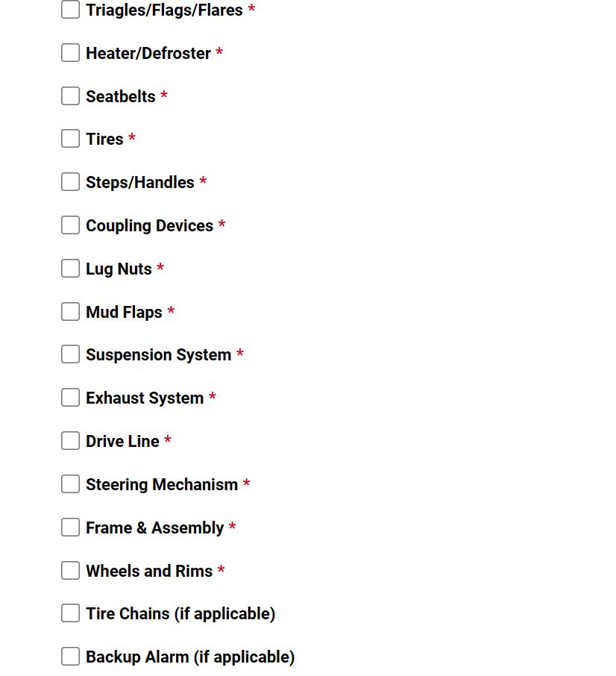616x676 pixels.
Task: Check the Backup Alarm (if applicable) box
Action: 70,656
